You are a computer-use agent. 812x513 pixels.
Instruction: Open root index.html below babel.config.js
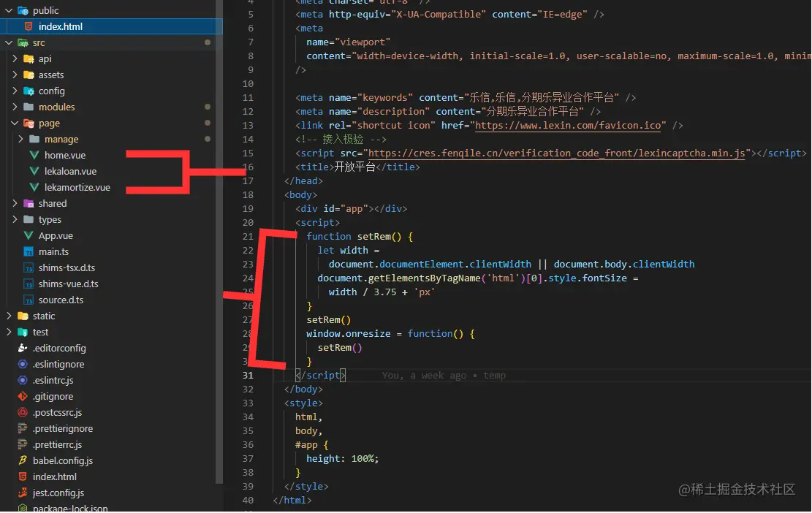click(54, 476)
